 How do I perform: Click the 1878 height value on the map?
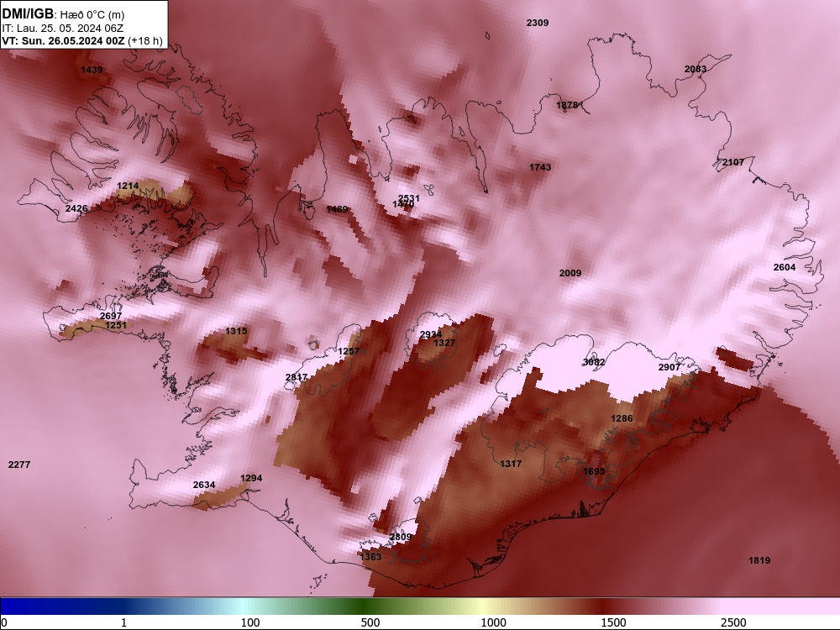pyautogui.click(x=567, y=105)
